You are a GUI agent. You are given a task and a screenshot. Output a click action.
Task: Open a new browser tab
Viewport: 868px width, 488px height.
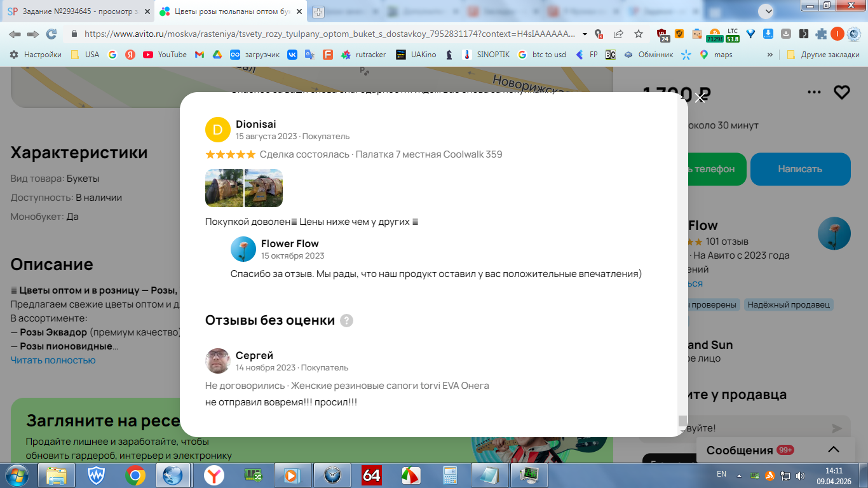[x=318, y=11]
